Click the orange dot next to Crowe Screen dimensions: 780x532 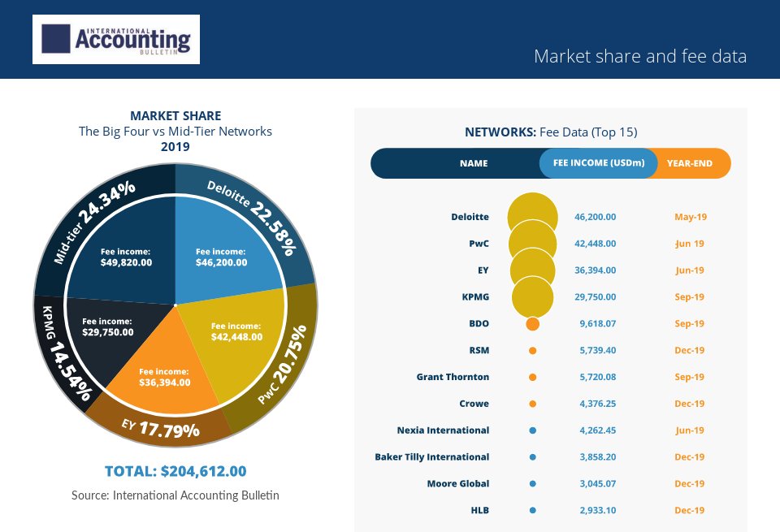pyautogui.click(x=533, y=404)
